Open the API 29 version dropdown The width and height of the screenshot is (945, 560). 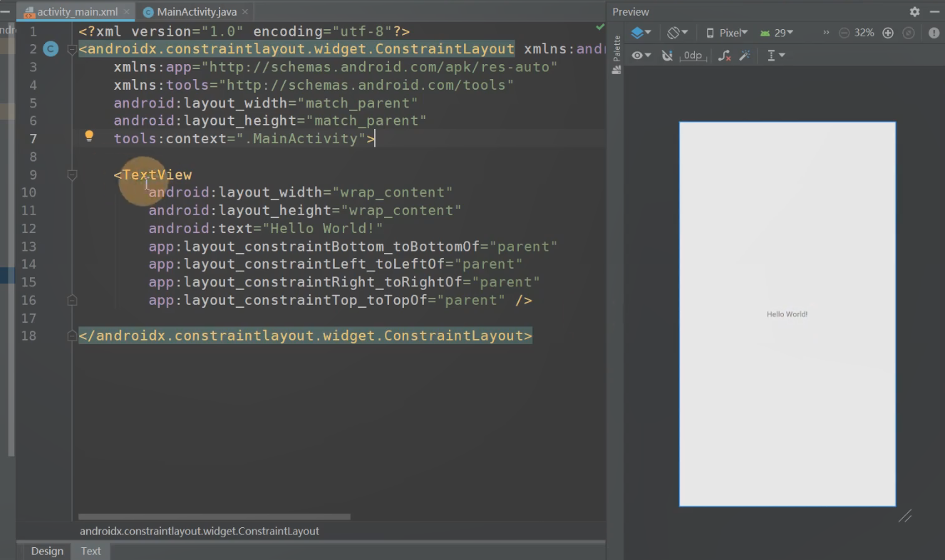click(x=776, y=33)
